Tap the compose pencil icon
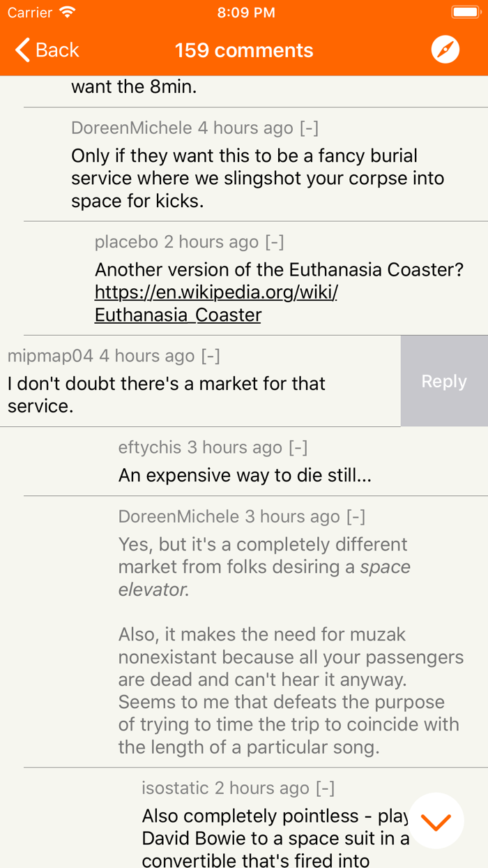 click(x=445, y=49)
